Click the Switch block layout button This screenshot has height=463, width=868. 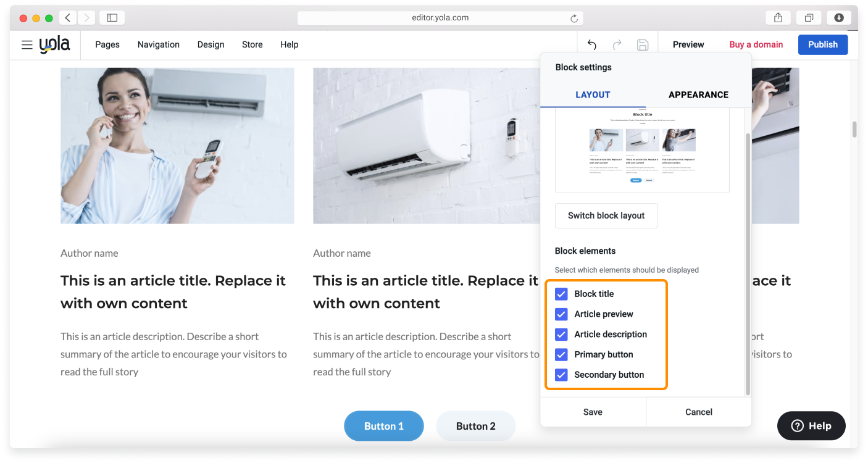pyautogui.click(x=606, y=215)
